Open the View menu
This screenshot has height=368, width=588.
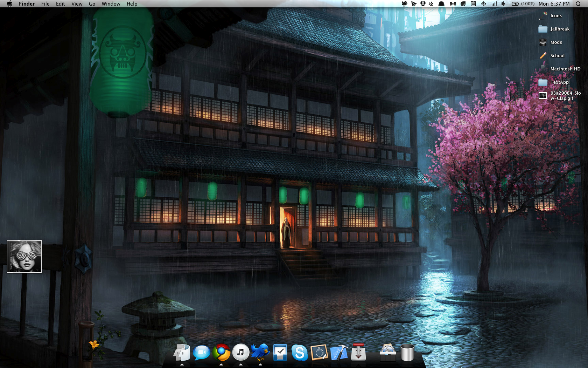point(77,4)
